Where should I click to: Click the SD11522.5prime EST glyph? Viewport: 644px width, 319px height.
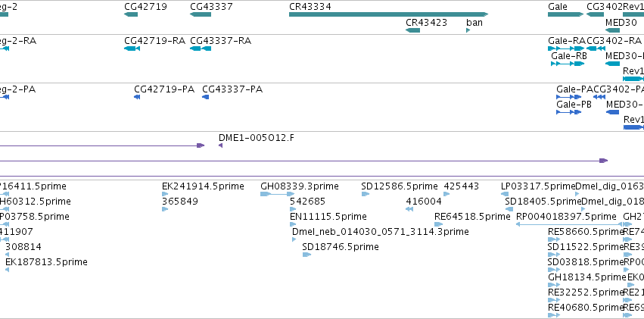coord(554,255)
